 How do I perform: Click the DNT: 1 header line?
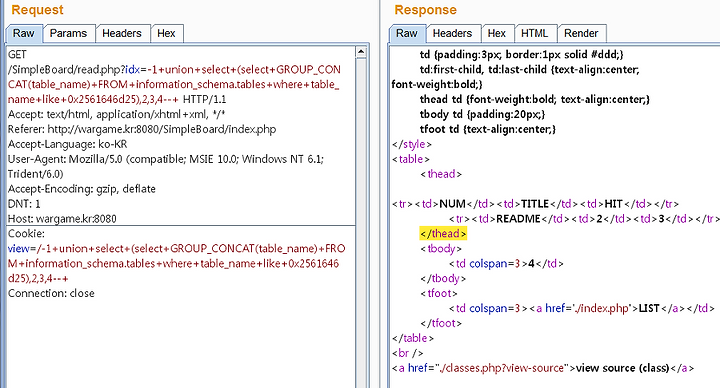pos(24,204)
